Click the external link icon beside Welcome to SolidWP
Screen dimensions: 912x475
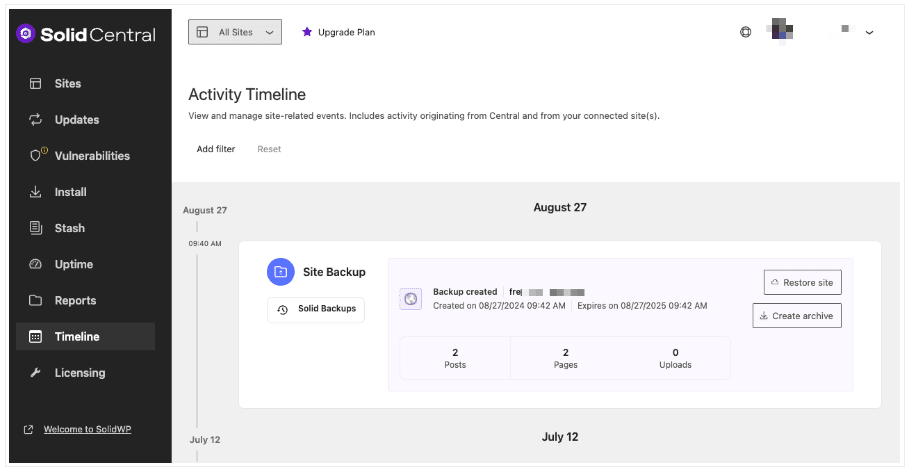tap(28, 430)
